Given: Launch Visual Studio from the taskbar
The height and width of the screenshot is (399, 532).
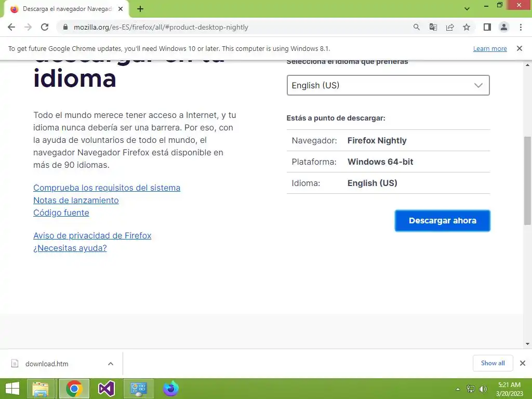Looking at the screenshot, I should pos(106,389).
